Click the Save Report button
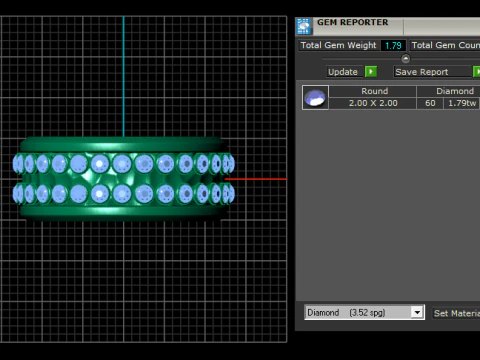Viewport: 480px width, 360px height. (432, 72)
